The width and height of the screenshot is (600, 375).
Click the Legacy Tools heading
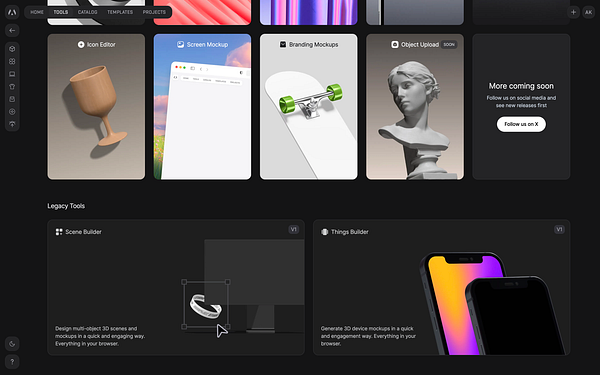click(x=66, y=206)
